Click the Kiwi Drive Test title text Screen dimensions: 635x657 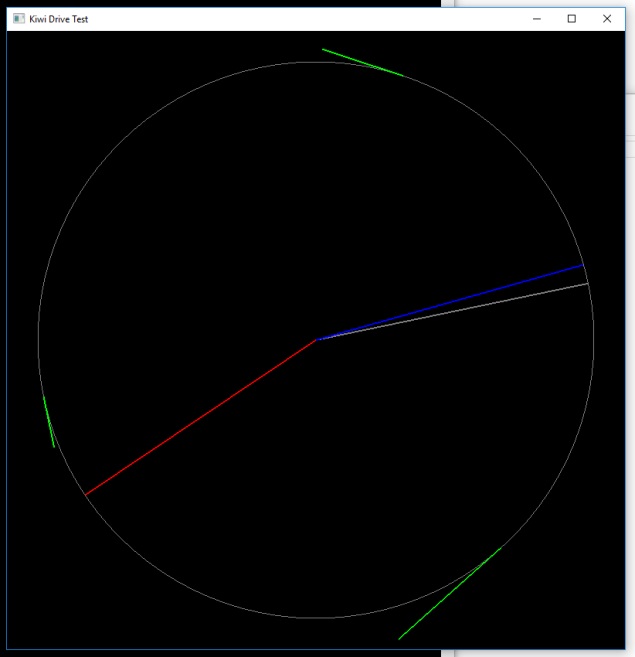pos(59,19)
